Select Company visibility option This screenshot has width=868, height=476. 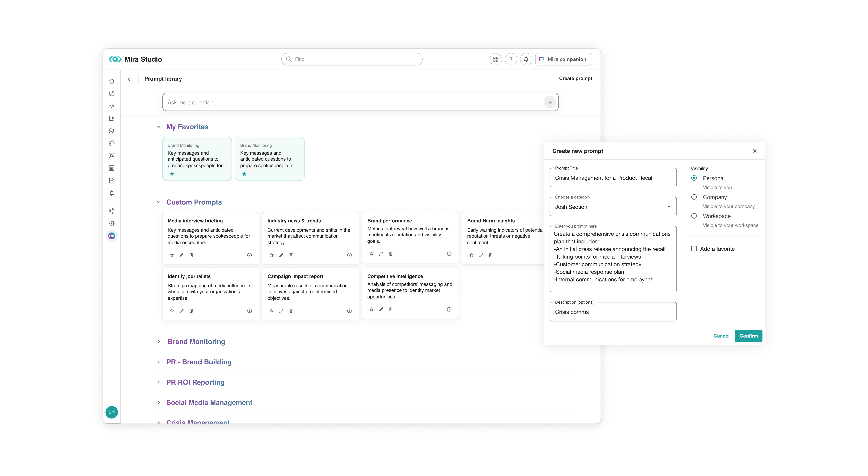click(694, 197)
